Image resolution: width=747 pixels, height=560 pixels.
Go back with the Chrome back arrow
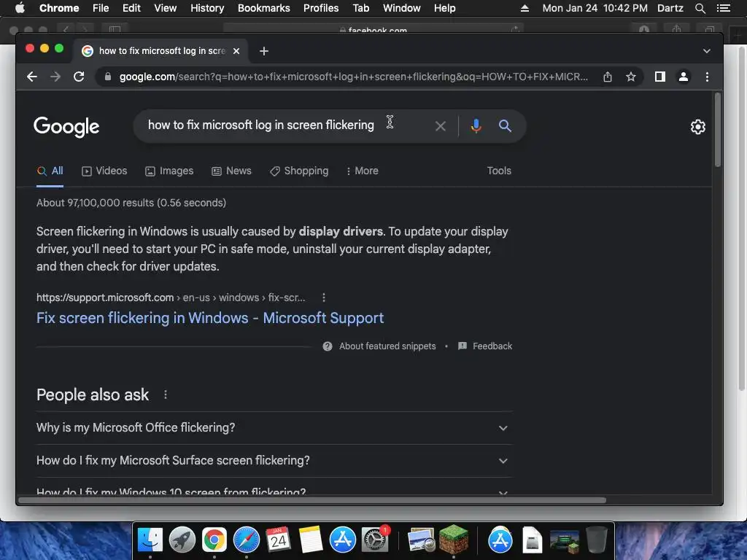click(x=32, y=77)
